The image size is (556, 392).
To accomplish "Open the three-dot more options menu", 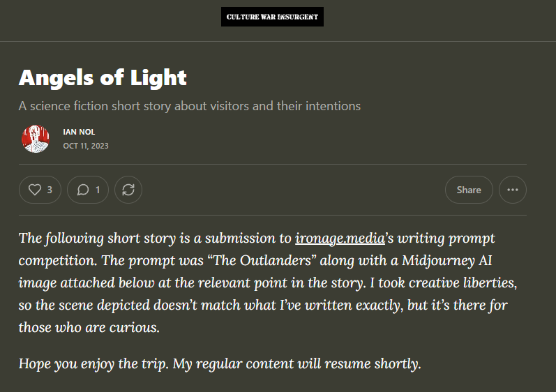I will pyautogui.click(x=512, y=190).
